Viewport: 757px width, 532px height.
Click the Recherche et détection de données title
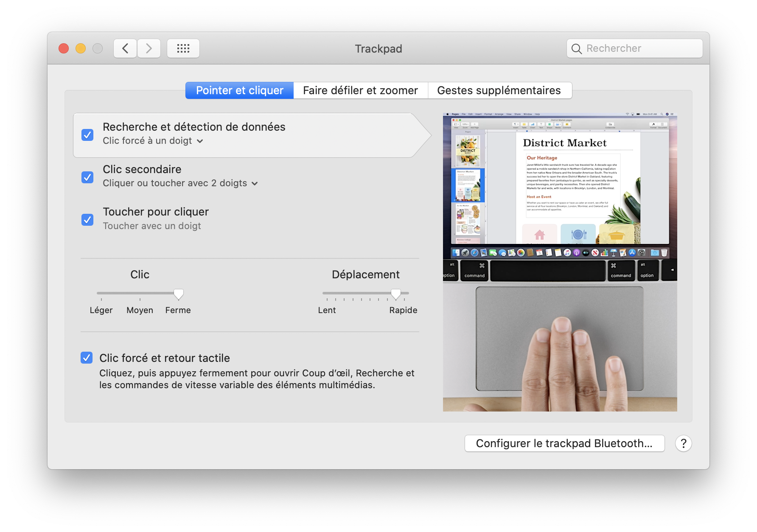point(194,127)
